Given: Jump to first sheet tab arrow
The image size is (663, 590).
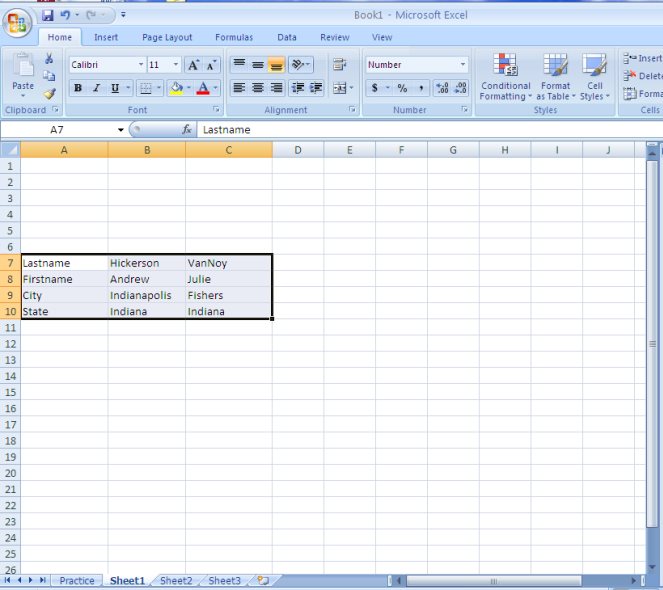Looking at the screenshot, I should pos(7,580).
